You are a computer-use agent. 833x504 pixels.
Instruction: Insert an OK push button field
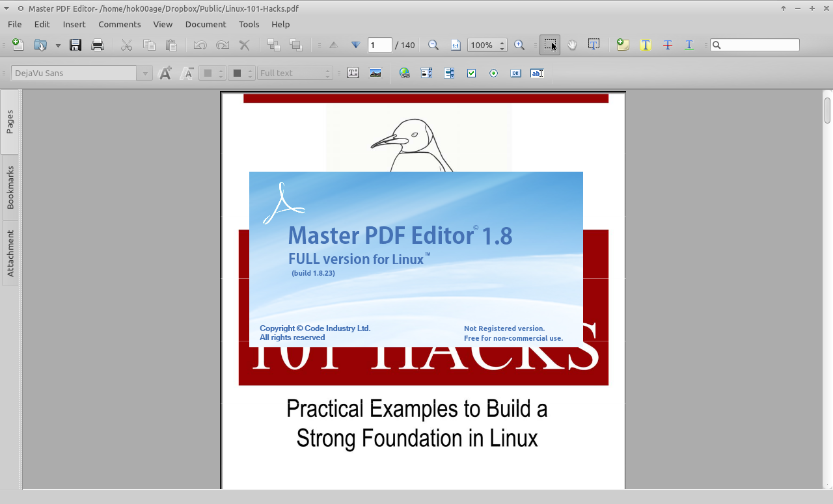pyautogui.click(x=515, y=73)
